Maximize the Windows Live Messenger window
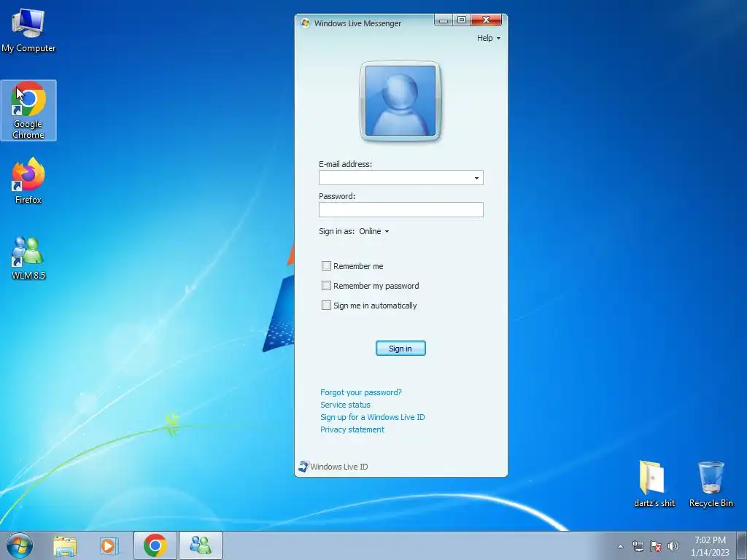 pos(461,20)
